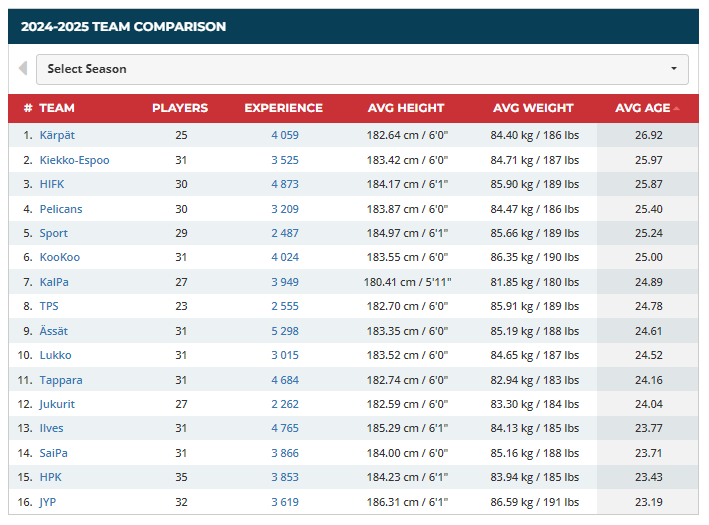This screenshot has width=709, height=525.
Task: Click Jukurit experience value 2 262
Action: [x=285, y=404]
